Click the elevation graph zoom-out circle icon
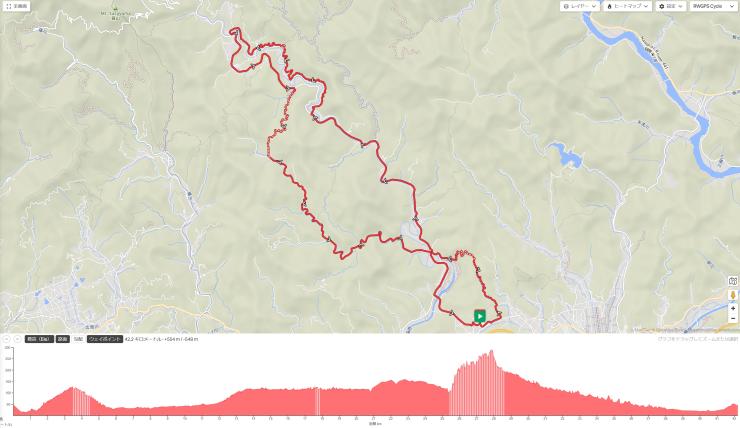This screenshot has width=740, height=428. (7, 339)
